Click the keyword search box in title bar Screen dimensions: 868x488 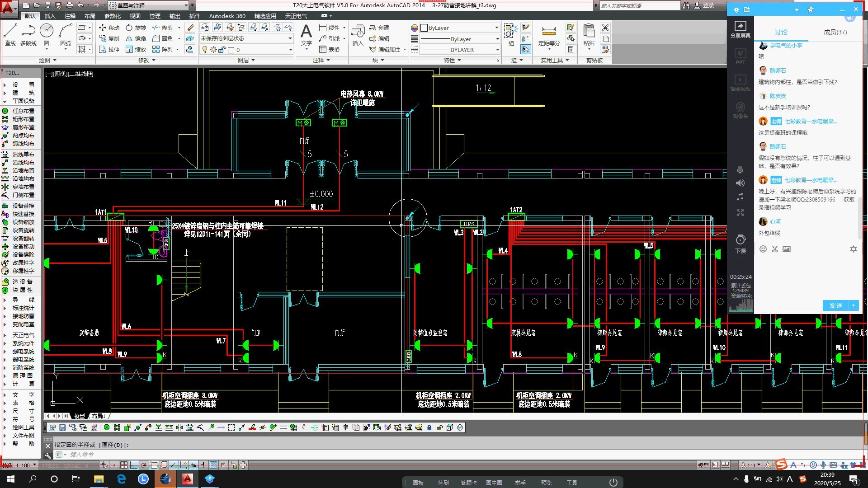point(639,5)
